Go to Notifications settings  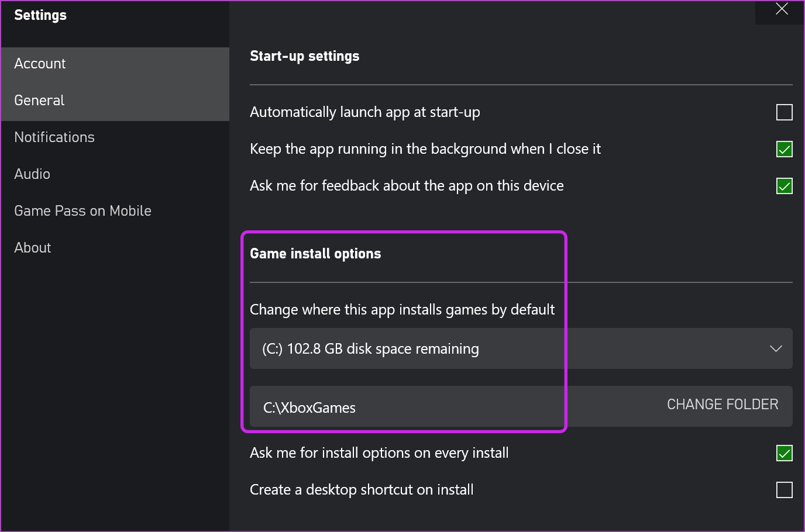115,137
